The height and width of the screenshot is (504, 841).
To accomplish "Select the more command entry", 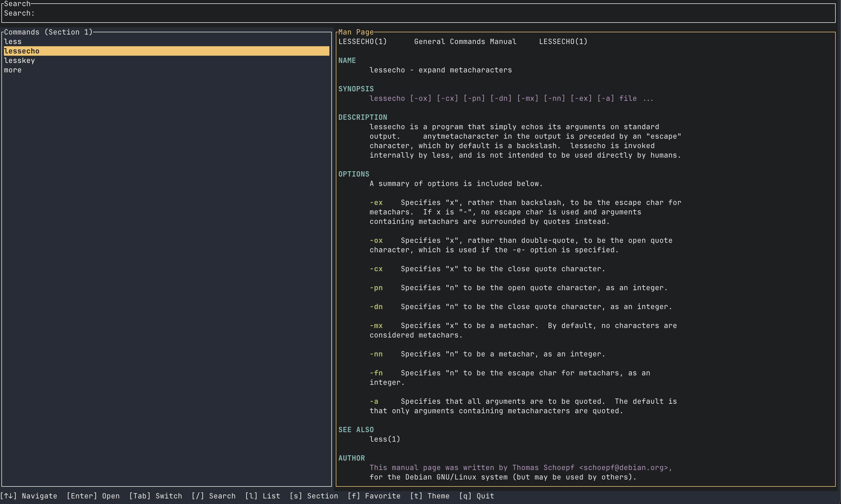I will (x=13, y=70).
